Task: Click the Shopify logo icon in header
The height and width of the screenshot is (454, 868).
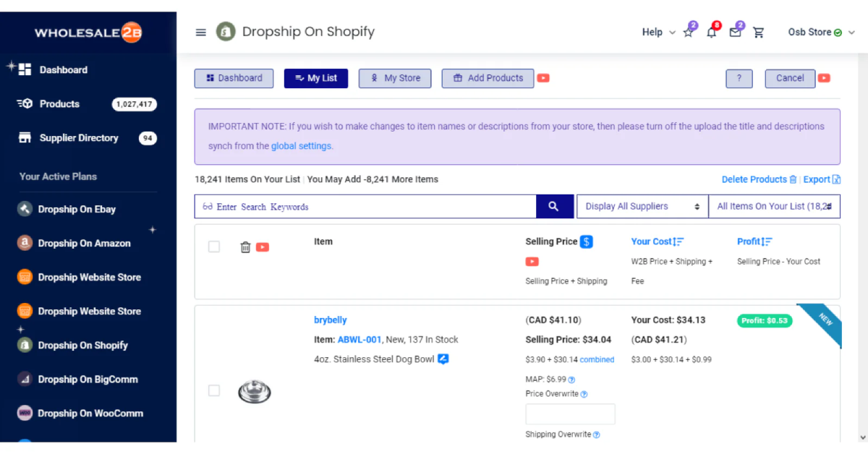Action: click(x=226, y=32)
